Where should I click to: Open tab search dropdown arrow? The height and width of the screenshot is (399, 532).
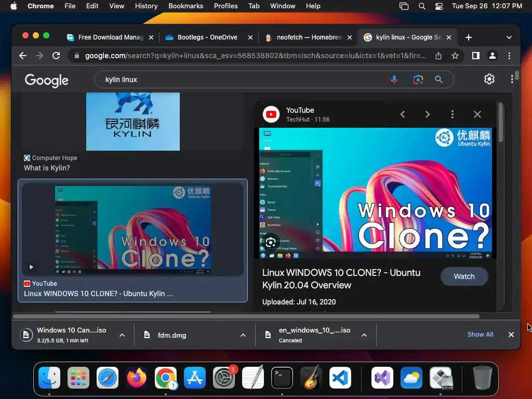509,37
